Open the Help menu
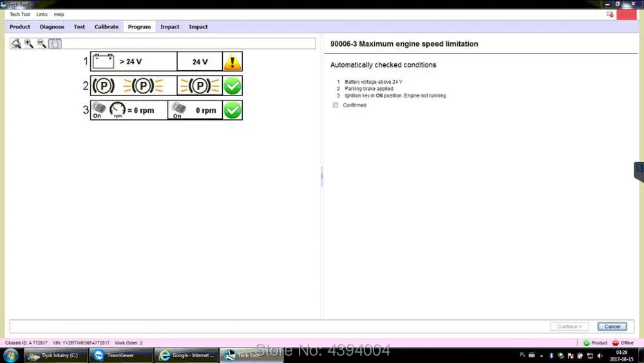644x363 pixels. [59, 14]
